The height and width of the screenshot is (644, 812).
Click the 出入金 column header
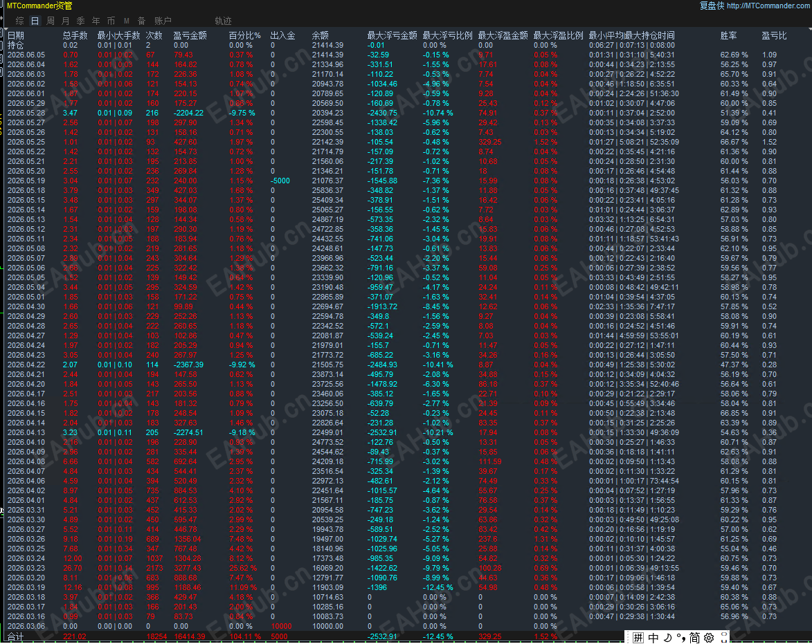(x=282, y=36)
